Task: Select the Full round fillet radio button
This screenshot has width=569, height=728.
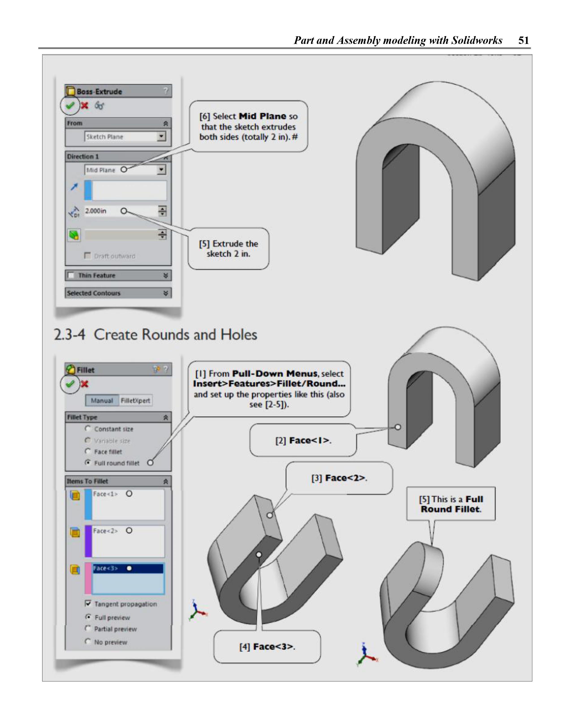Action: pos(88,462)
